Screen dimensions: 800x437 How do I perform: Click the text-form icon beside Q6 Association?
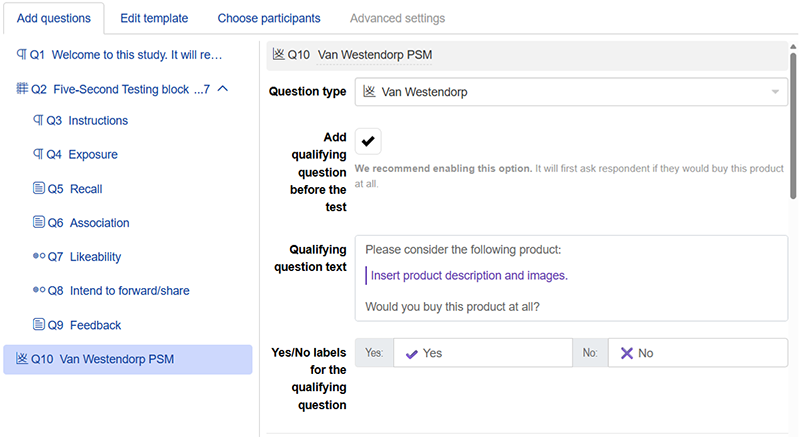click(x=39, y=222)
